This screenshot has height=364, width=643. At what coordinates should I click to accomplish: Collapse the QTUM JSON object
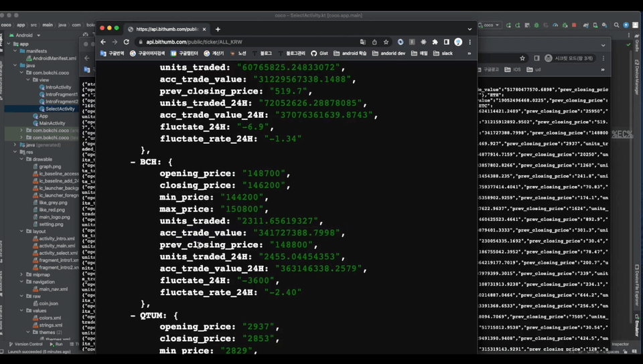coord(133,316)
